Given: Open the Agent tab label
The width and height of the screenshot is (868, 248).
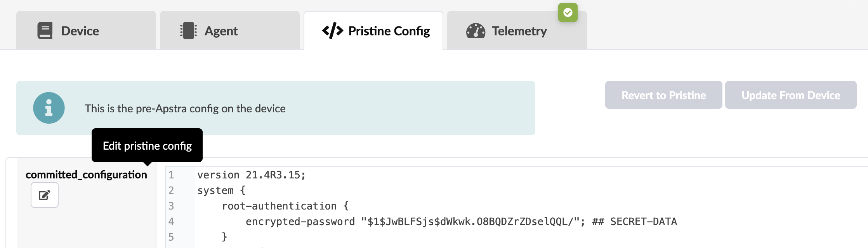Looking at the screenshot, I should pyautogui.click(x=221, y=31).
